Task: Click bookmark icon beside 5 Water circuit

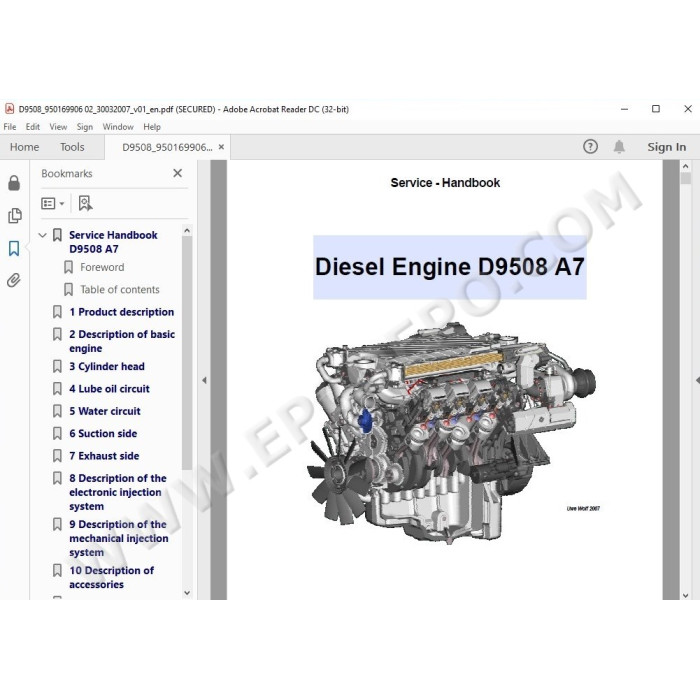Action: [x=57, y=411]
